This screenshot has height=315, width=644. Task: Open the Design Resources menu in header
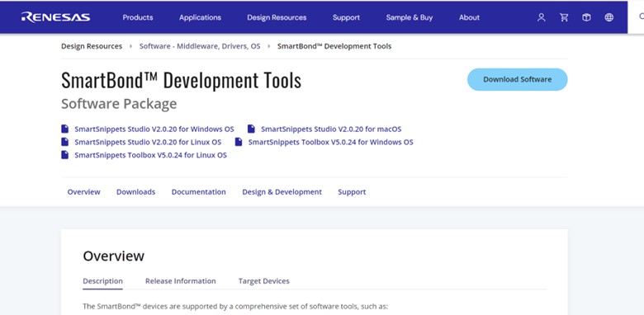277,17
